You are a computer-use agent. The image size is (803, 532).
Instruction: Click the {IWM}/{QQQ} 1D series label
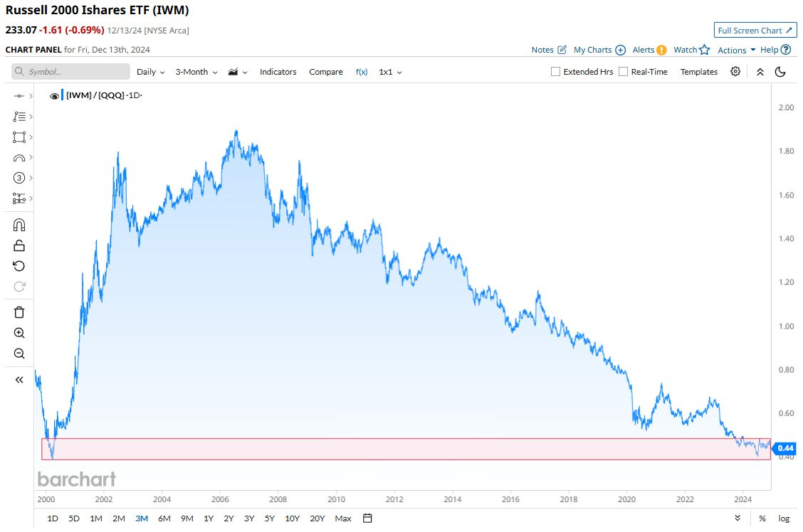coord(104,95)
